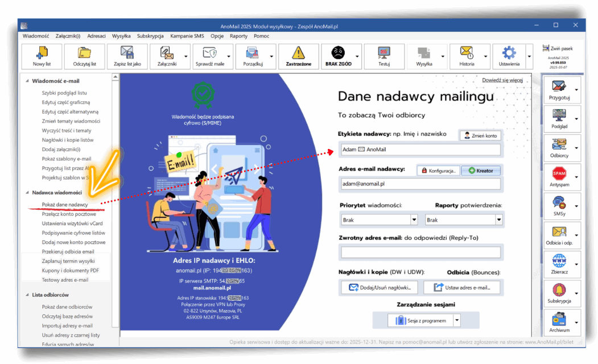The width and height of the screenshot is (598, 364).
Task: Click Zwiń pasek to collapse the toolbar
Action: coord(558,48)
